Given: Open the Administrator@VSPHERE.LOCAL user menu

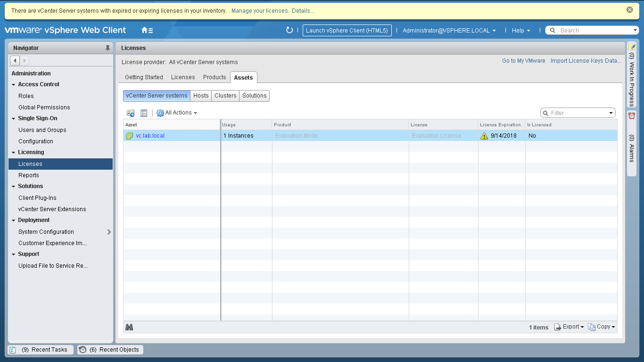Looking at the screenshot, I should [x=449, y=30].
